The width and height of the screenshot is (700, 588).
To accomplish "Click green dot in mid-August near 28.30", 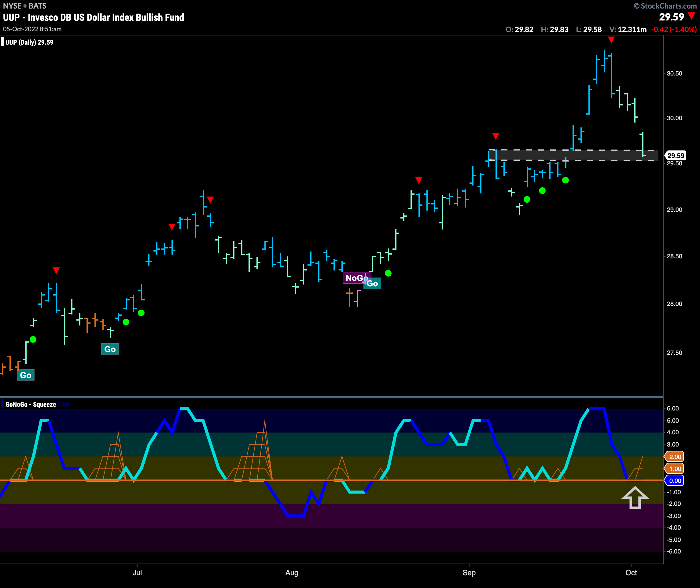I will tap(388, 273).
